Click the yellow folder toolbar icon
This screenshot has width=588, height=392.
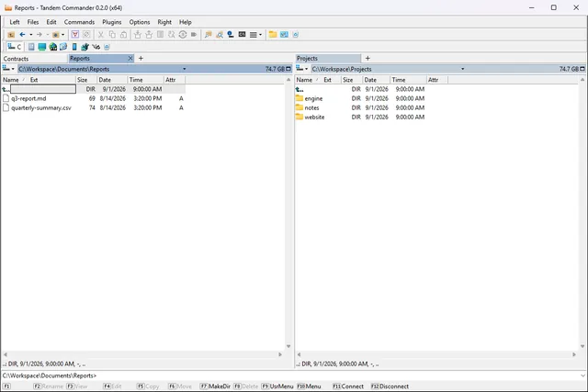pyautogui.click(x=273, y=35)
